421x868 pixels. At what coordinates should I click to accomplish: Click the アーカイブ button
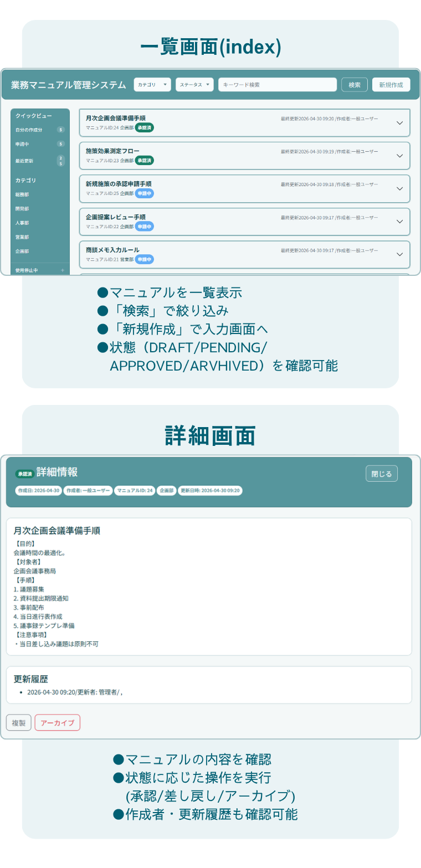coord(58,723)
